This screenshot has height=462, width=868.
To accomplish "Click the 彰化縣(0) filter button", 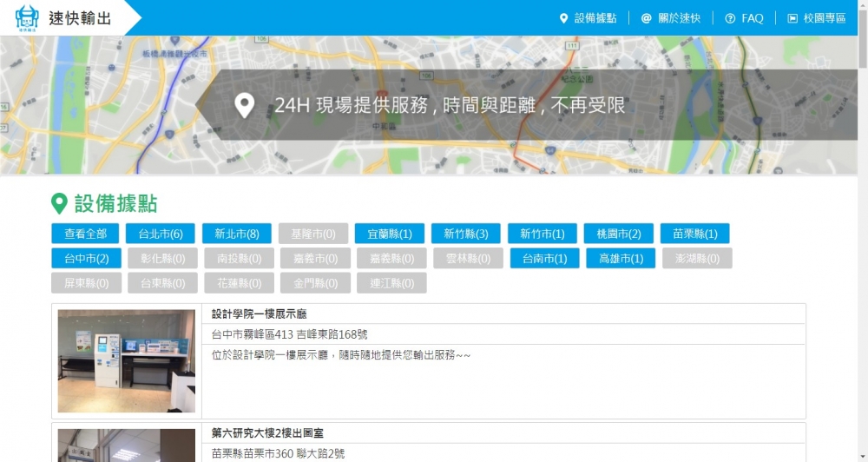I will point(163,258).
